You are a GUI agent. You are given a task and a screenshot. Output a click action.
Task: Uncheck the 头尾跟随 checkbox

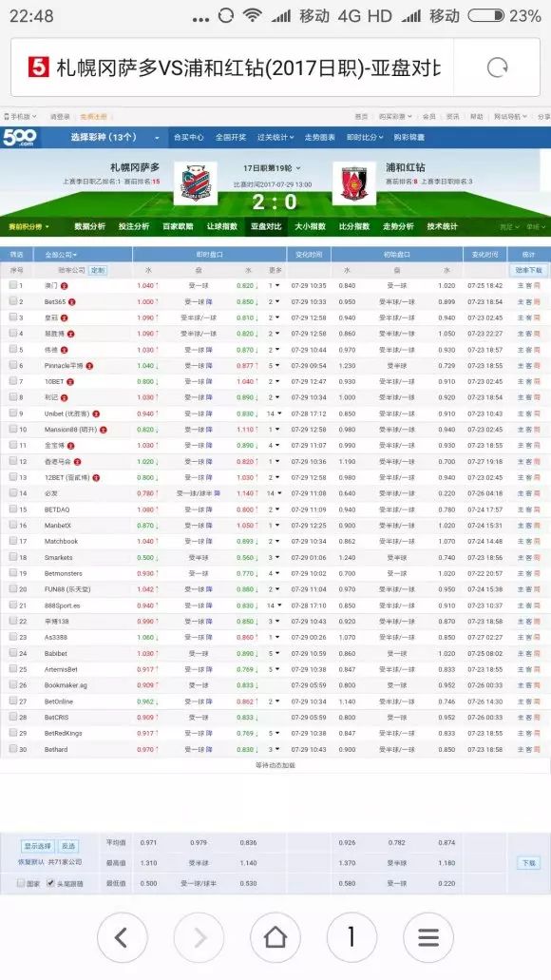tap(50, 883)
